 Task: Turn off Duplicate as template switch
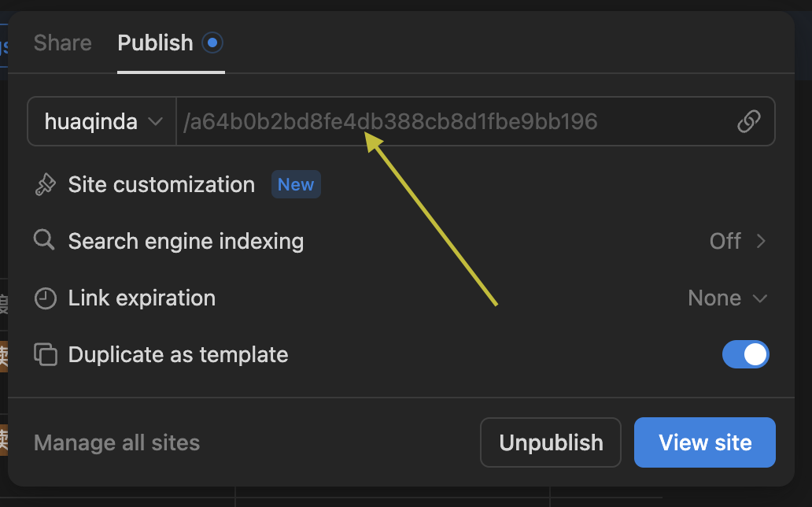[745, 354]
